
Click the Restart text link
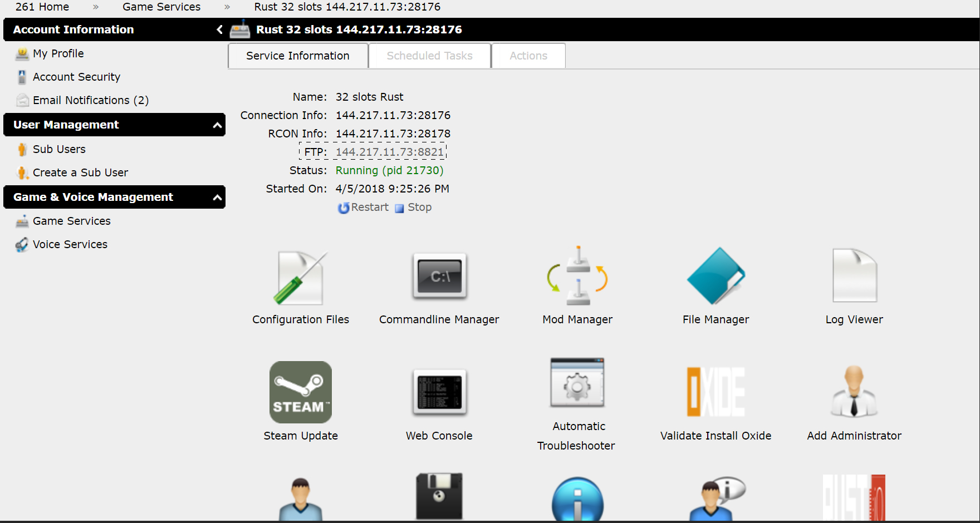[370, 207]
